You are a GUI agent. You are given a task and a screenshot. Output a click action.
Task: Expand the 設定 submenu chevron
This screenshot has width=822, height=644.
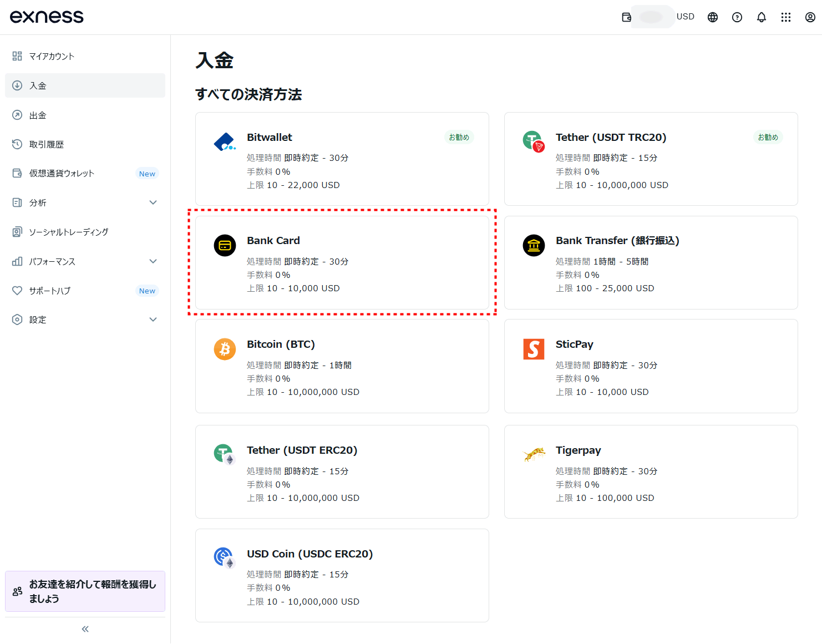point(153,320)
